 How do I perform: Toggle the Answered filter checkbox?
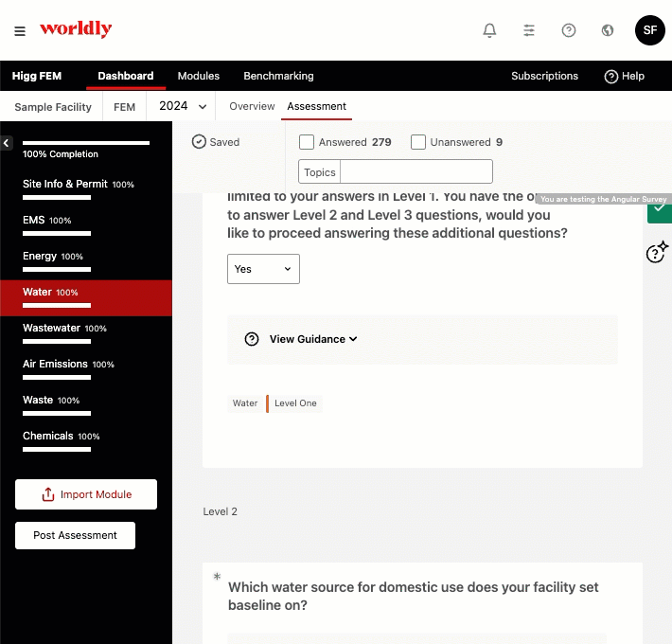[x=307, y=142]
